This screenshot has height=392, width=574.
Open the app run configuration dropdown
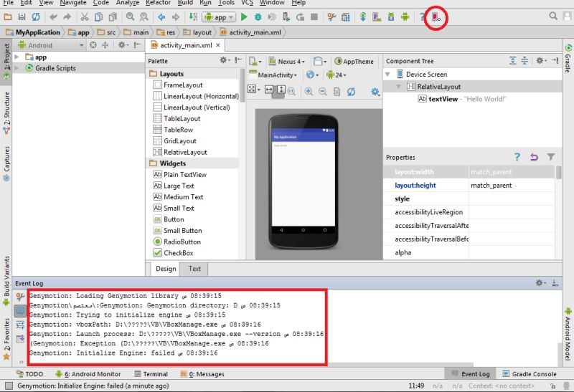click(x=219, y=17)
